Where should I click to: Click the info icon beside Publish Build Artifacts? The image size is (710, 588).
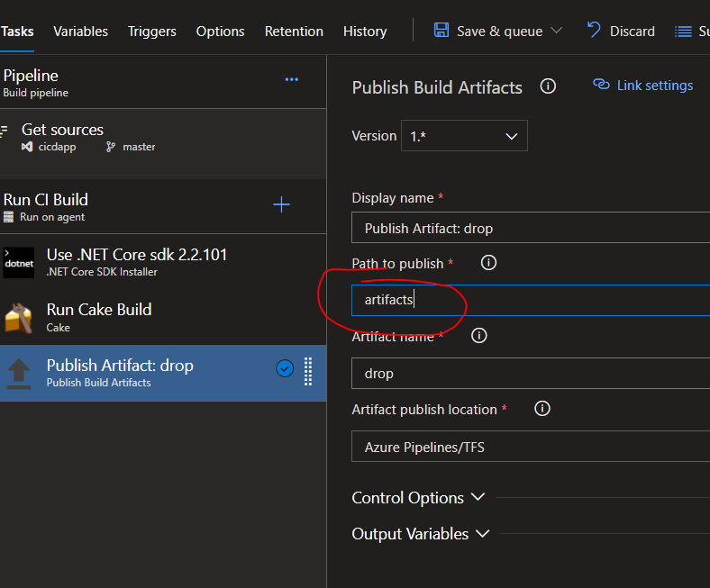tap(547, 86)
